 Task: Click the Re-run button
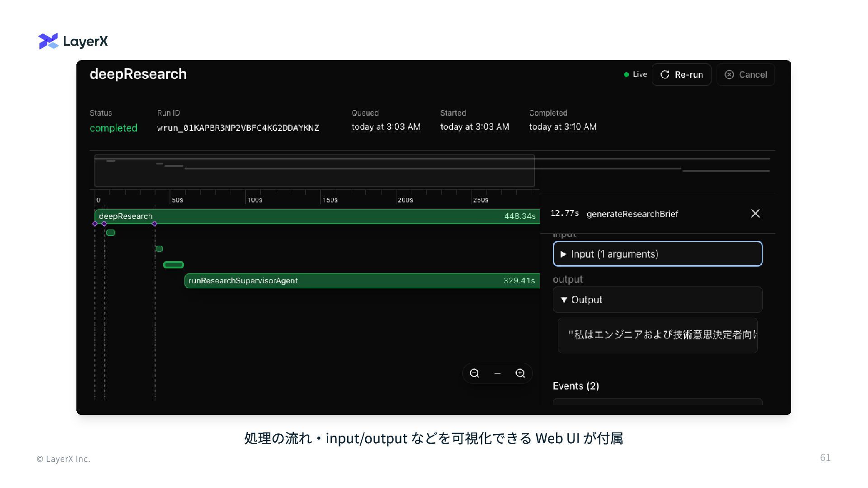681,75
